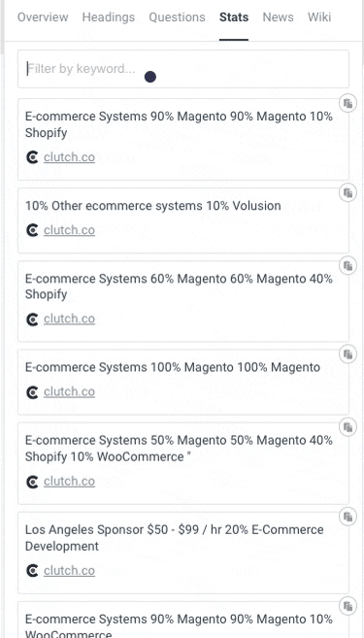364x638 pixels.
Task: Copy the 60% Magento 40% Shopify stat
Action: [347, 266]
